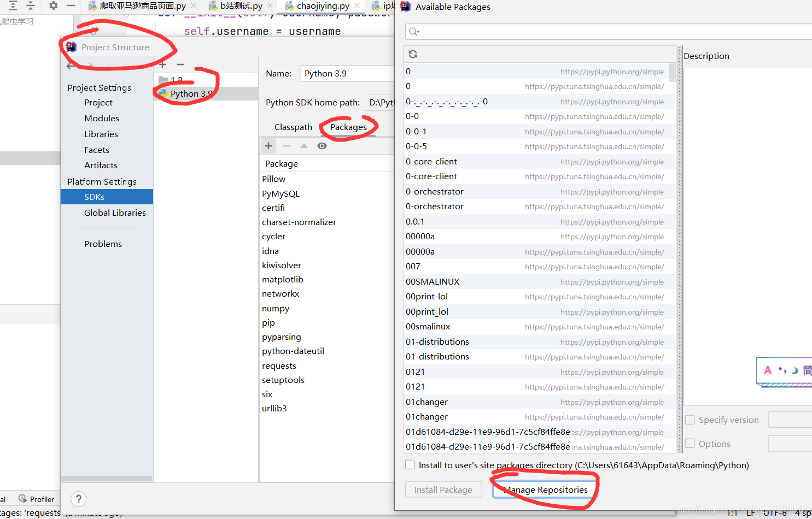Click the Options input box
The width and height of the screenshot is (812, 519).
click(790, 444)
